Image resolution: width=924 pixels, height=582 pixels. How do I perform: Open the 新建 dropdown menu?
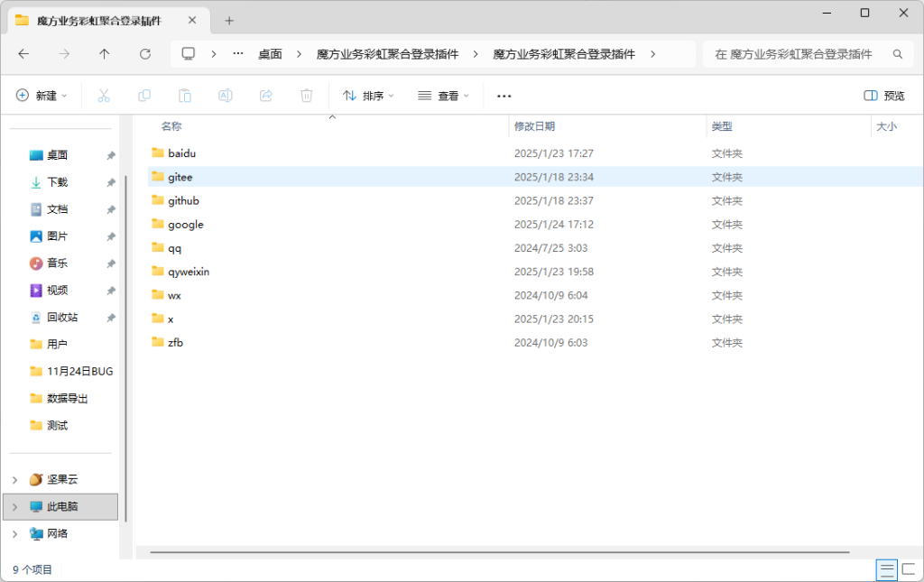tap(42, 95)
